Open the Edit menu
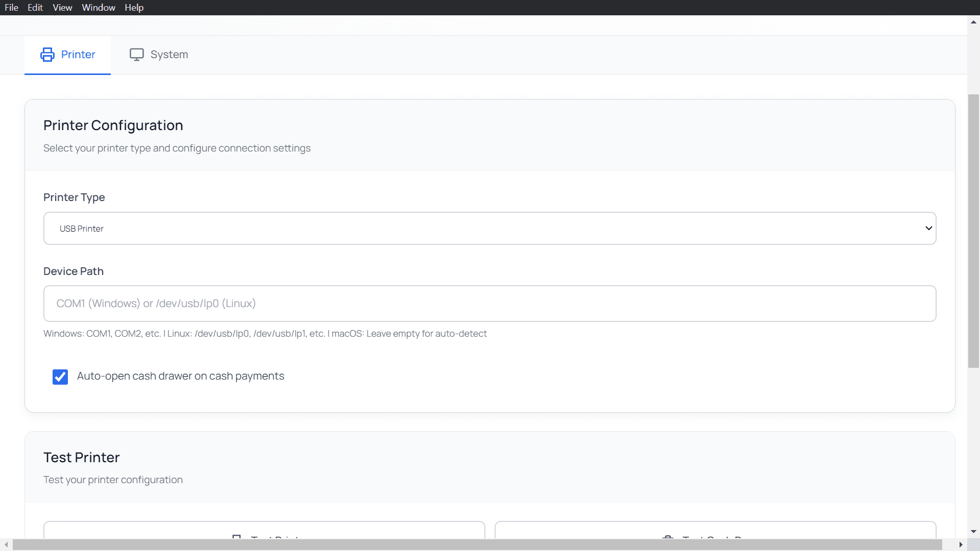 (x=35, y=8)
